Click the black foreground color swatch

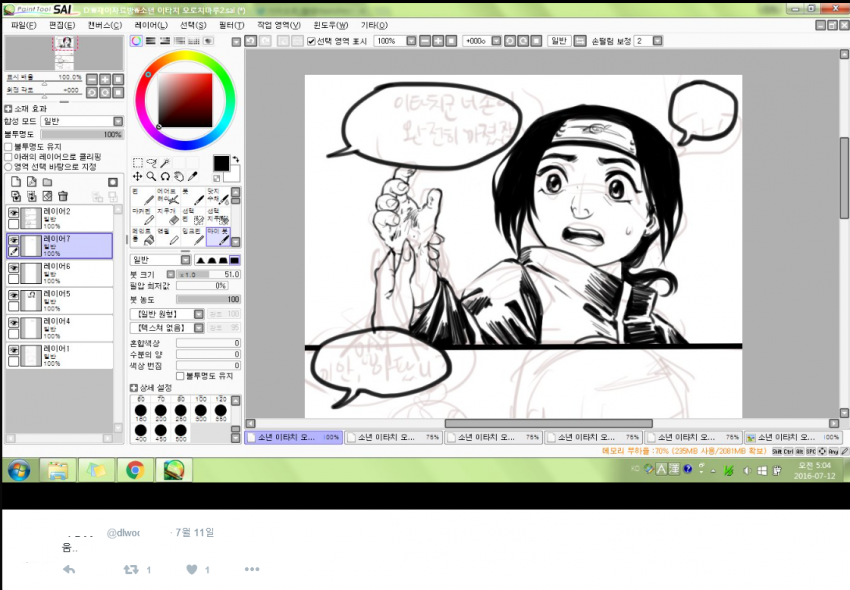220,162
